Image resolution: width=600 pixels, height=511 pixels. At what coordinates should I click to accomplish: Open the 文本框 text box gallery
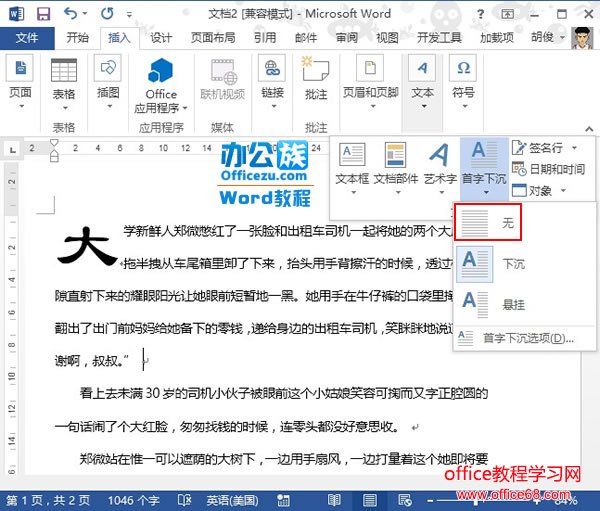[x=352, y=168]
